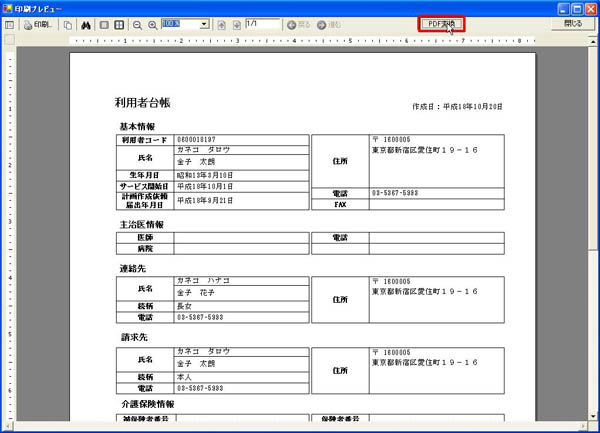Click the PDF変換 button
The height and width of the screenshot is (433, 600).
pos(441,24)
